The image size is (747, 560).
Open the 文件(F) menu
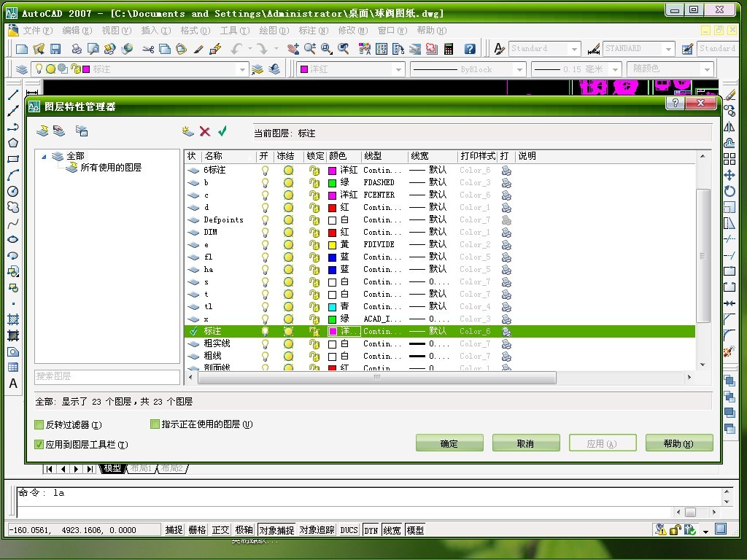click(37, 31)
